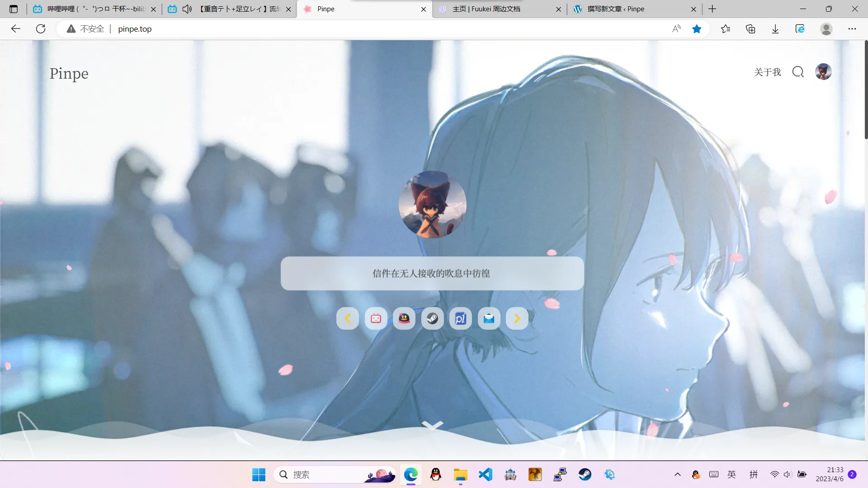The height and width of the screenshot is (488, 868).
Task: Click the quote box 信件在无人接收的吹息中彷徨
Action: click(432, 273)
